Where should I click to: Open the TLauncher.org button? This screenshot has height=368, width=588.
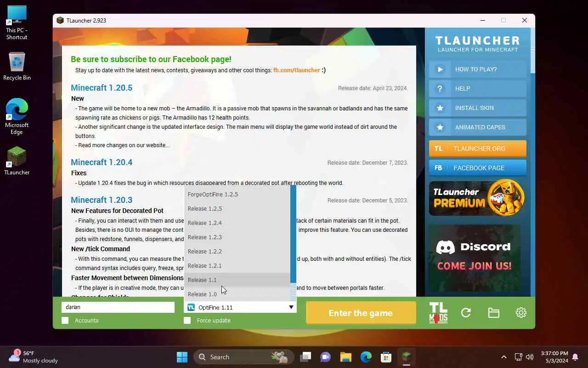(478, 149)
